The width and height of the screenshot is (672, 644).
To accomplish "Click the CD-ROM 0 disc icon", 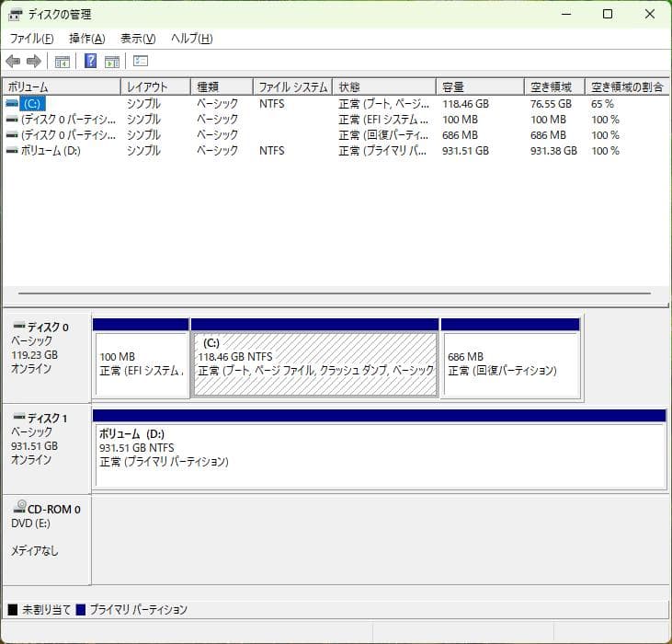I will [x=19, y=506].
